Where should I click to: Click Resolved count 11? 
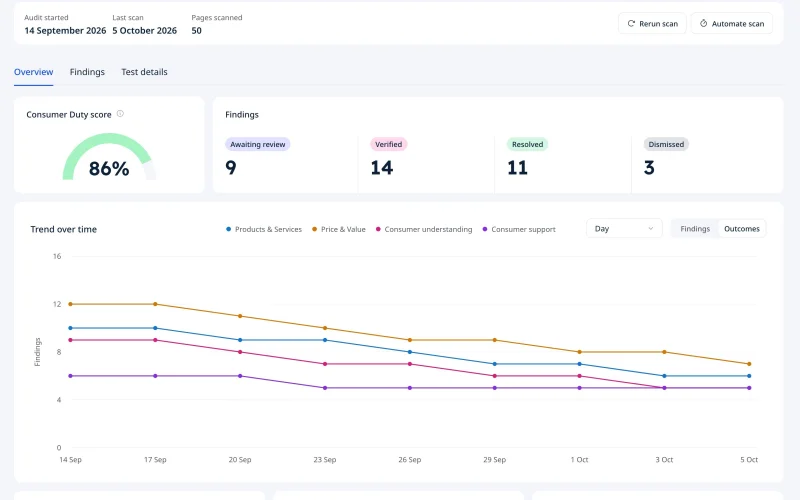point(517,168)
